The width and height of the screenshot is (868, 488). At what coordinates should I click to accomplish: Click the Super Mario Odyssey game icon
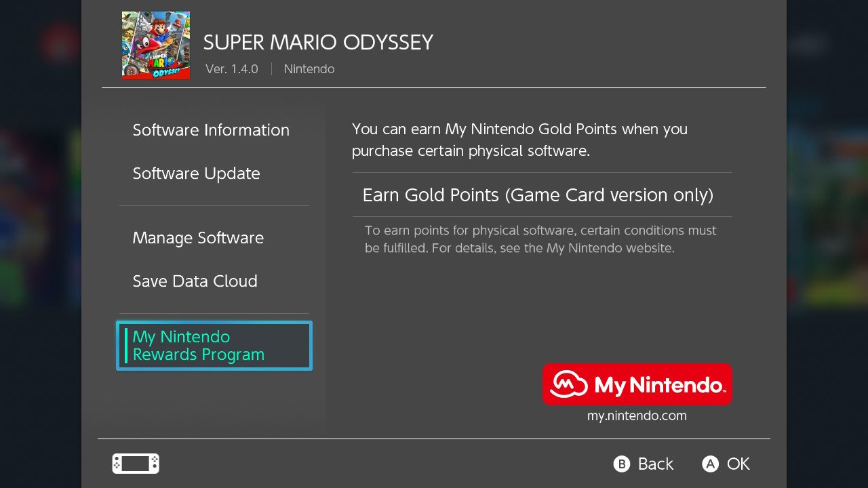click(156, 45)
